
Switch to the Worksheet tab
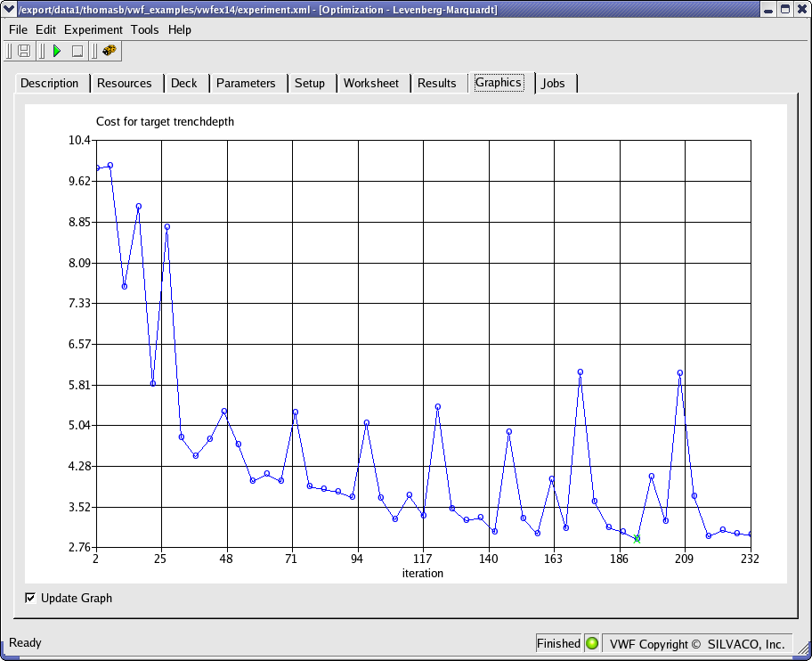click(371, 84)
